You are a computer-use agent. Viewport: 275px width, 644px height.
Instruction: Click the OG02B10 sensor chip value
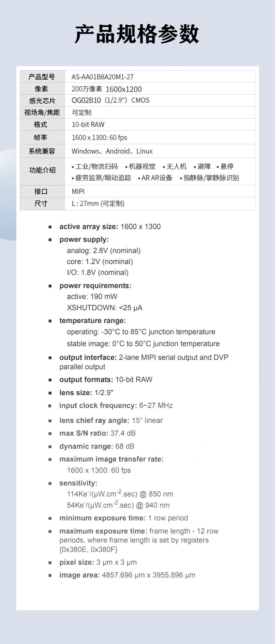coord(110,101)
